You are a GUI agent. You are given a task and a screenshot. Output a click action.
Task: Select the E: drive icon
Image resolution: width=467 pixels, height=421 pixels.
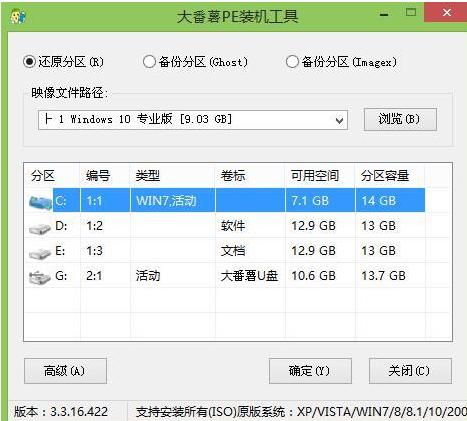pyautogui.click(x=39, y=254)
